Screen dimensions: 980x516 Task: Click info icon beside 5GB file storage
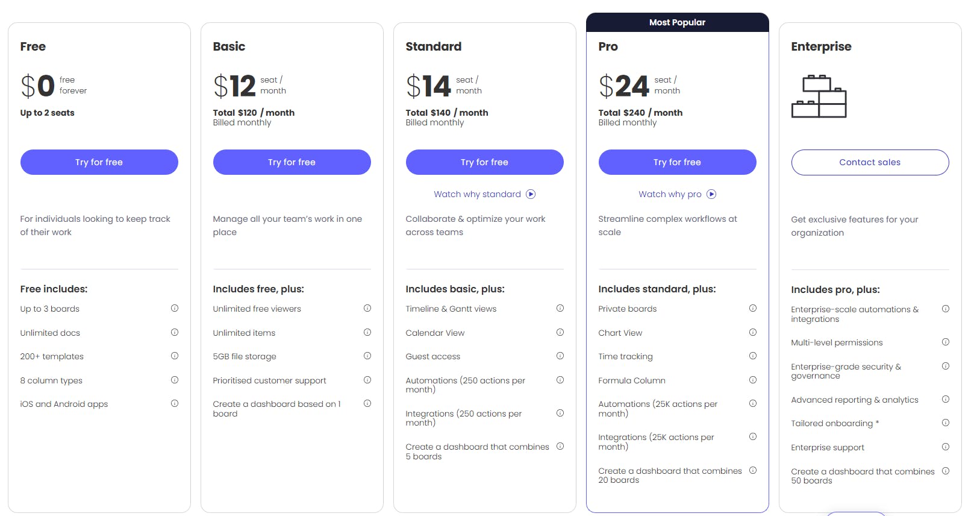coord(367,356)
